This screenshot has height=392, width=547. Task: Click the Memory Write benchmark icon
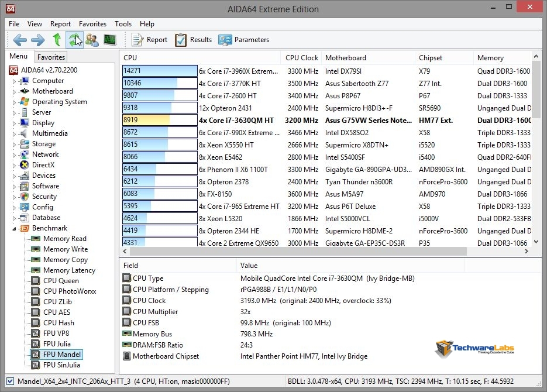[36, 249]
